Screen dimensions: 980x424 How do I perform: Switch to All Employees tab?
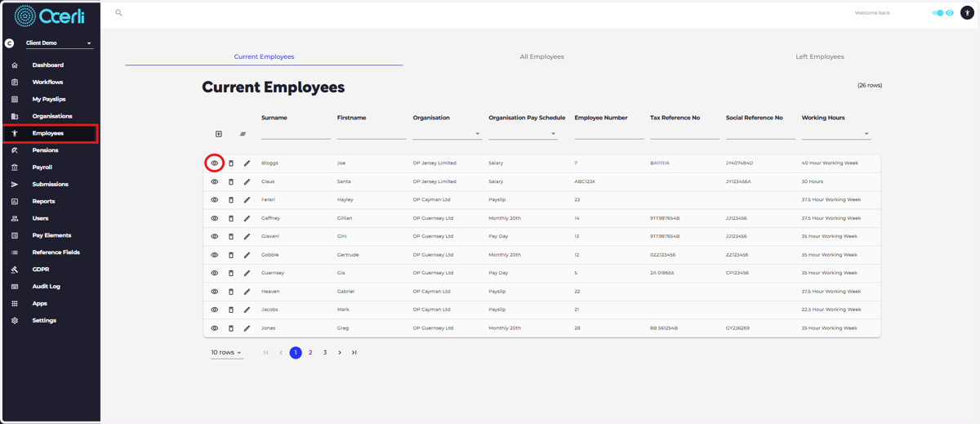[541, 57]
